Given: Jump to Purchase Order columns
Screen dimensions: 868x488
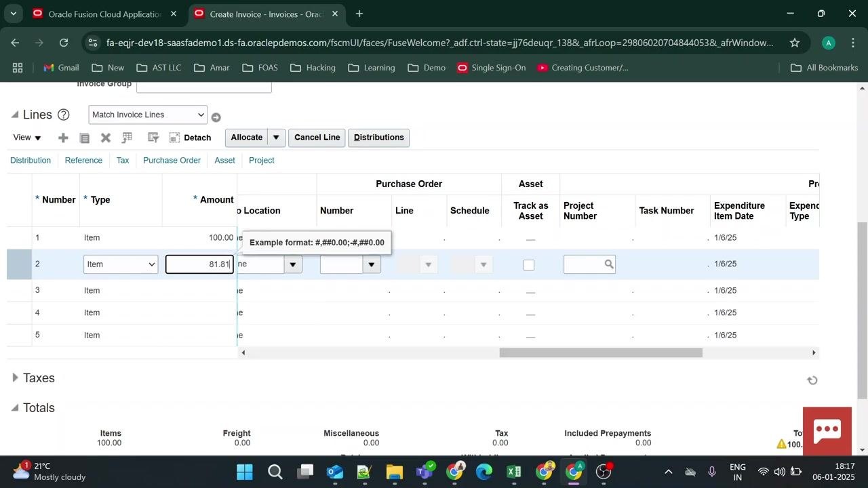Looking at the screenshot, I should click(172, 161).
